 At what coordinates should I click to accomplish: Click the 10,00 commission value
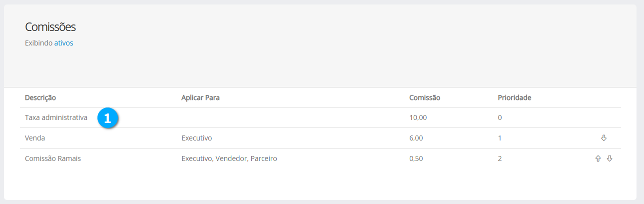coord(418,118)
